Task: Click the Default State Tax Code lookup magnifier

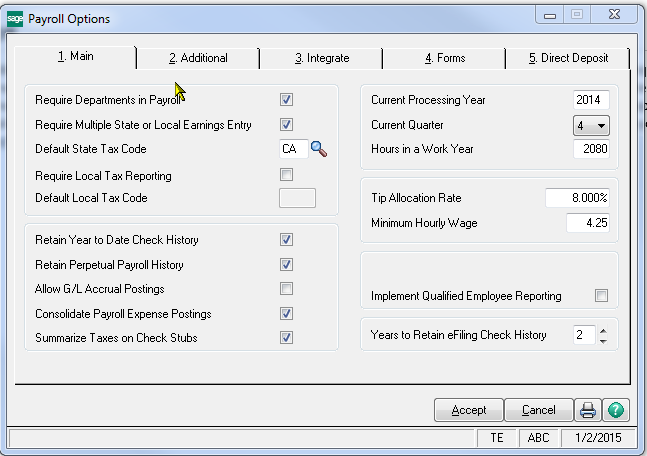Action: click(320, 149)
